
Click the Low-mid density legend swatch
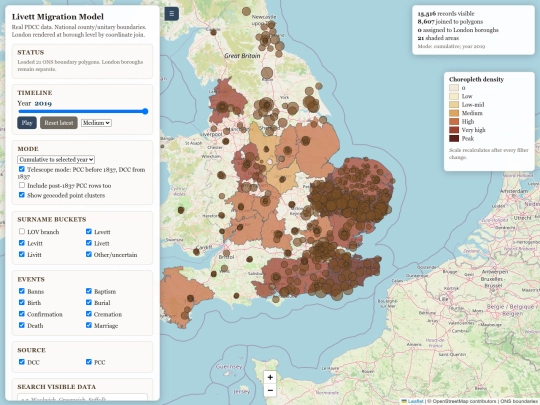coord(454,105)
